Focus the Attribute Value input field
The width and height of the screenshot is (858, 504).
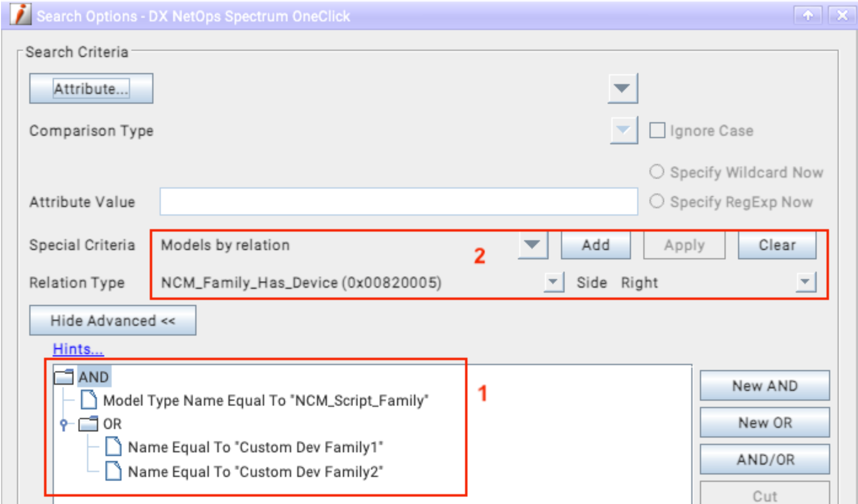399,202
